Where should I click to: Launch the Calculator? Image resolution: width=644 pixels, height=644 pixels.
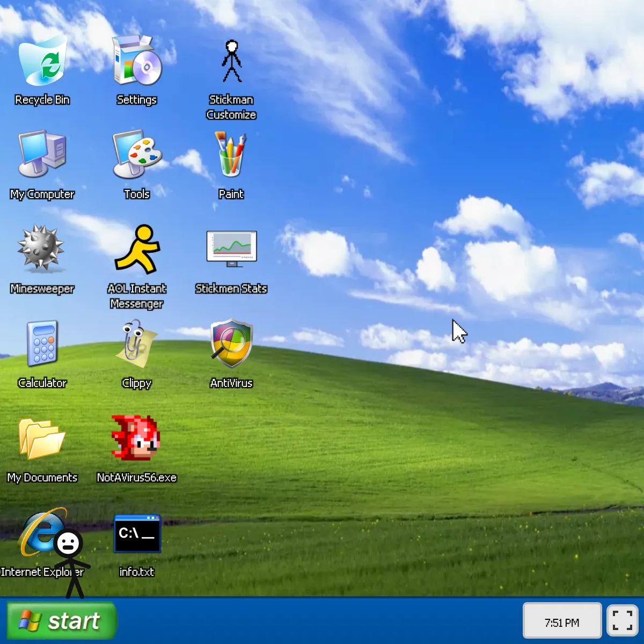[x=43, y=344]
